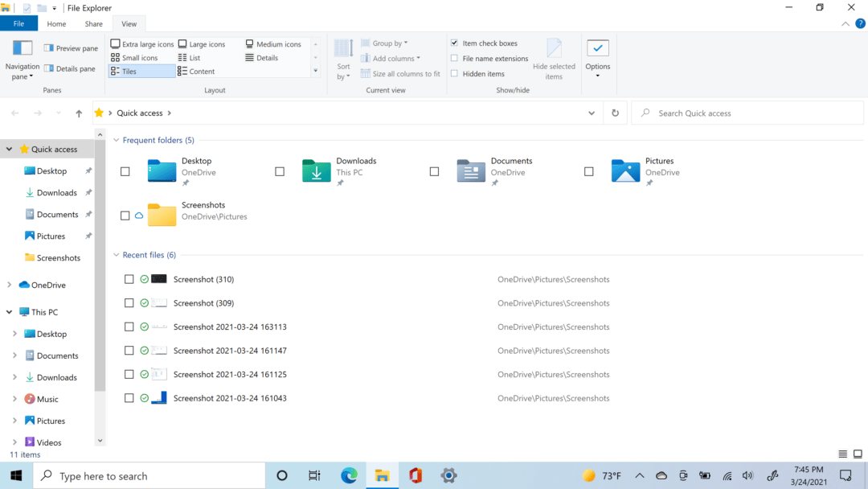Enable the Hidden items checkbox
The height and width of the screenshot is (489, 868).
[x=454, y=73]
